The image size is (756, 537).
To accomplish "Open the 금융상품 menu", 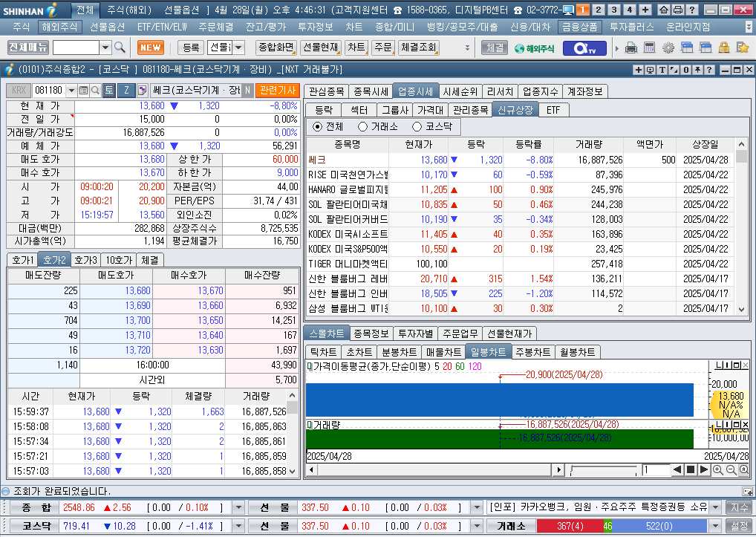I will click(579, 27).
